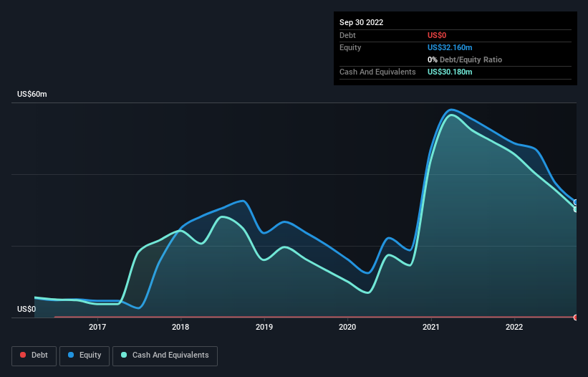
Task: Click the 2019 x-axis label
Action: click(x=264, y=327)
